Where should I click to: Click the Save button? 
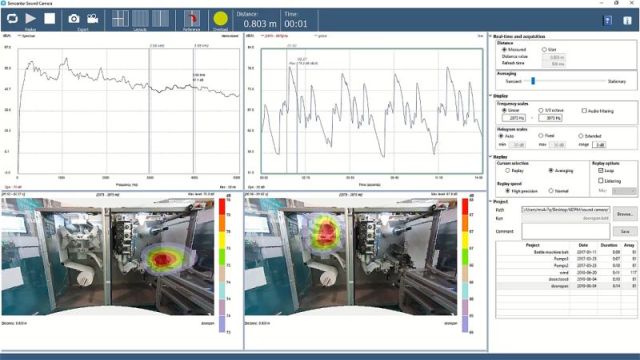click(x=624, y=231)
